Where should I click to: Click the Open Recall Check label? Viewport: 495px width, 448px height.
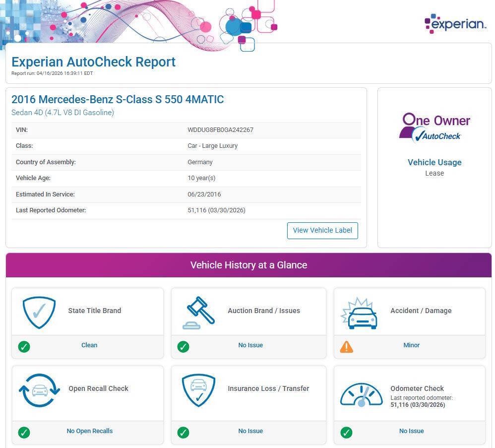pos(98,388)
